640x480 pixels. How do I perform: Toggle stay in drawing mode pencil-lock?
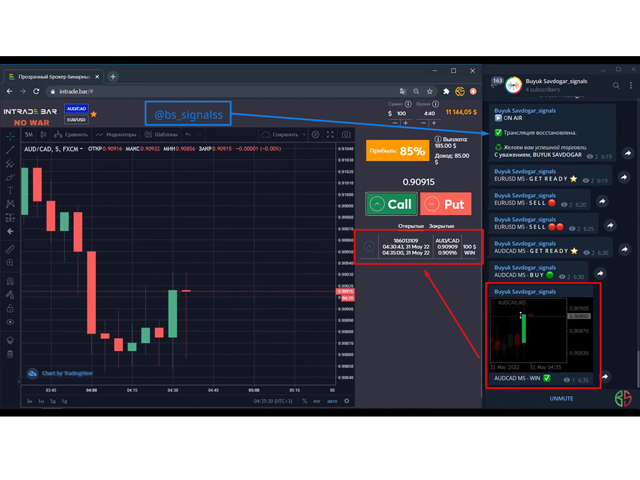[10, 295]
